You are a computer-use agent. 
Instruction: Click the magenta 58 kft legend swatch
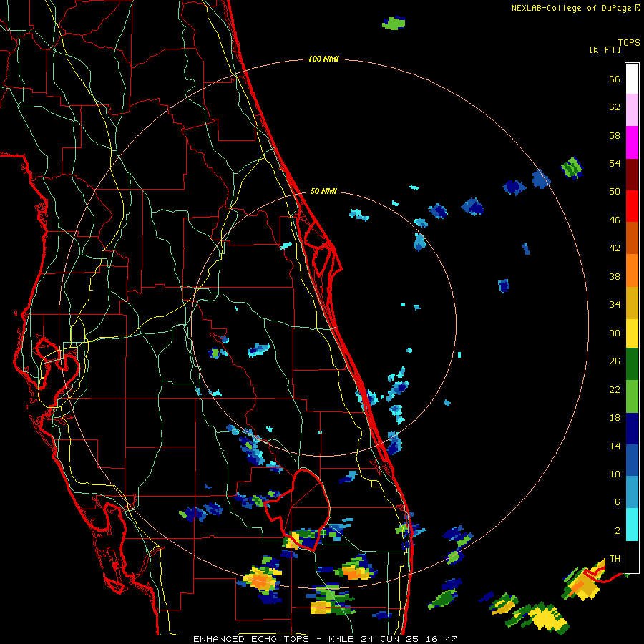(x=632, y=142)
